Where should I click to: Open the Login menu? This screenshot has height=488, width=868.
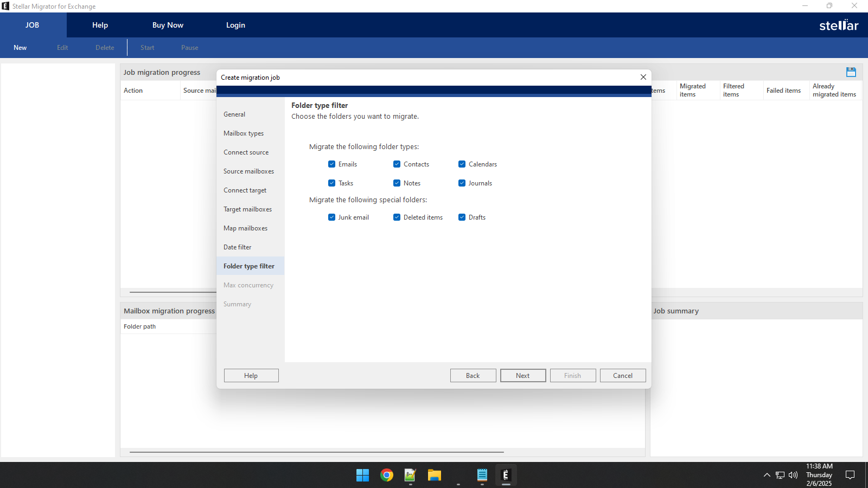coord(235,25)
